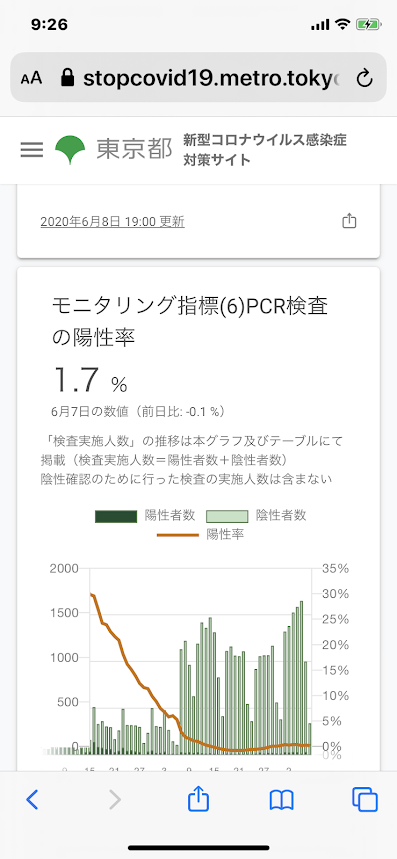The height and width of the screenshot is (859, 397).
Task: Open Safari reader text size AA button
Action: [x=31, y=78]
